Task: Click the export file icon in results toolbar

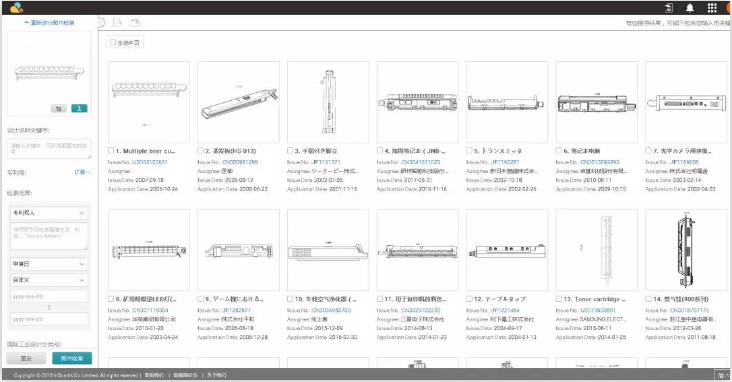Action: point(117,22)
